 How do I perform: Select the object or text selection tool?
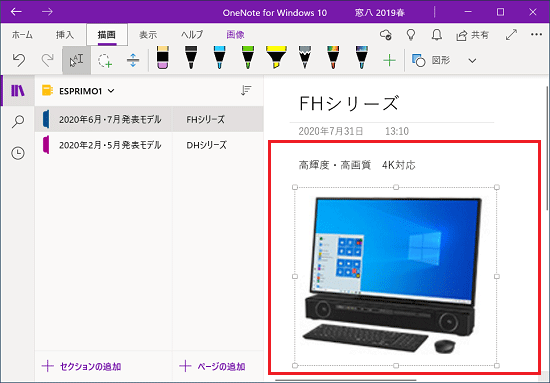76,60
